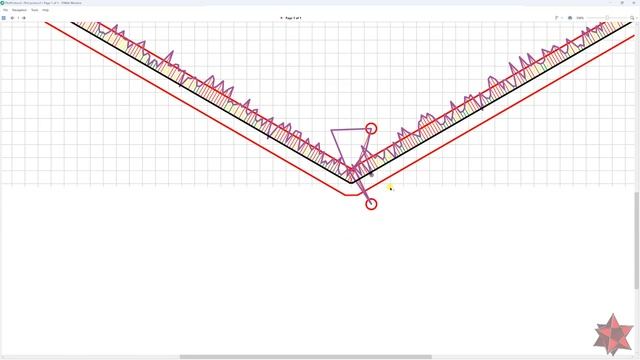640x360 pixels.
Task: Click the print icon in toolbar
Action: click(570, 18)
